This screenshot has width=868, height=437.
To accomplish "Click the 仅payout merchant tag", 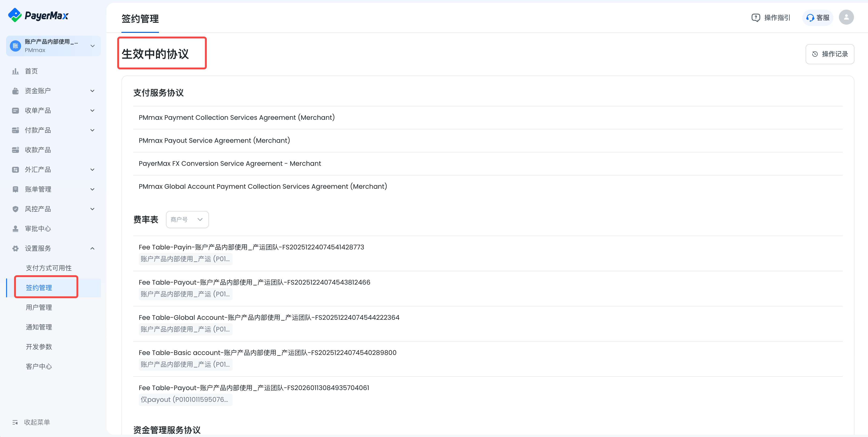I will point(185,399).
